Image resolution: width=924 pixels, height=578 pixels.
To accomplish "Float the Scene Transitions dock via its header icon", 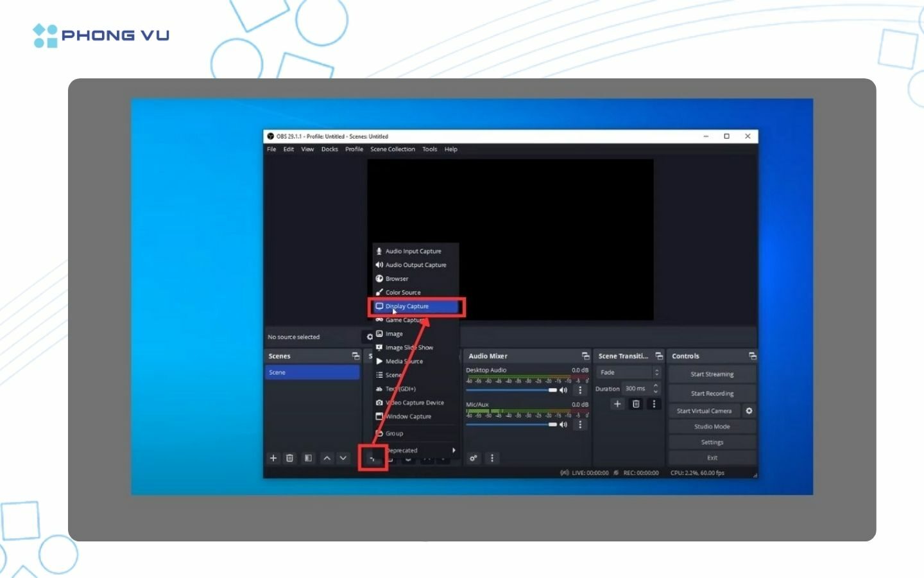I will pos(659,356).
